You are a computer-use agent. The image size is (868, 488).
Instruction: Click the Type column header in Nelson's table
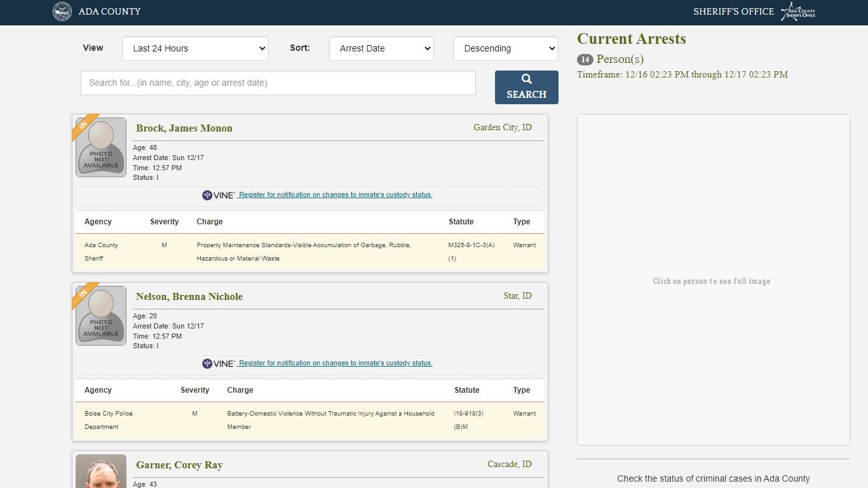click(522, 390)
